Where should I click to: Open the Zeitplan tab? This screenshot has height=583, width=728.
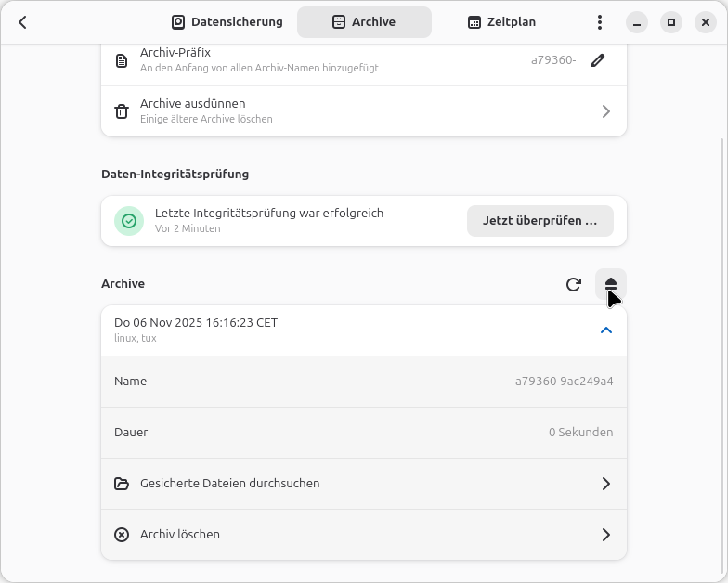click(501, 22)
